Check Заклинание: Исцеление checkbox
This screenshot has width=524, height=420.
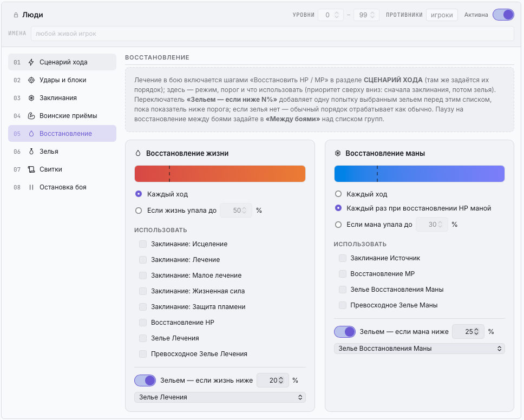coord(143,244)
